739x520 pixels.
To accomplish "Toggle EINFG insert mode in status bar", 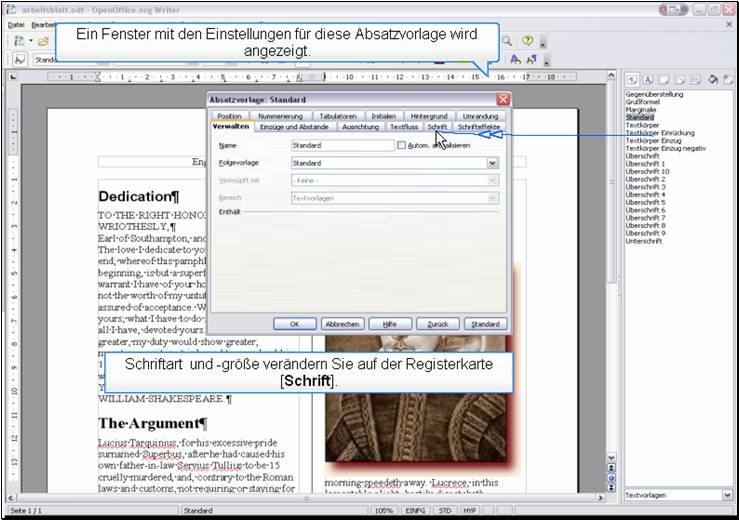I will coord(414,510).
